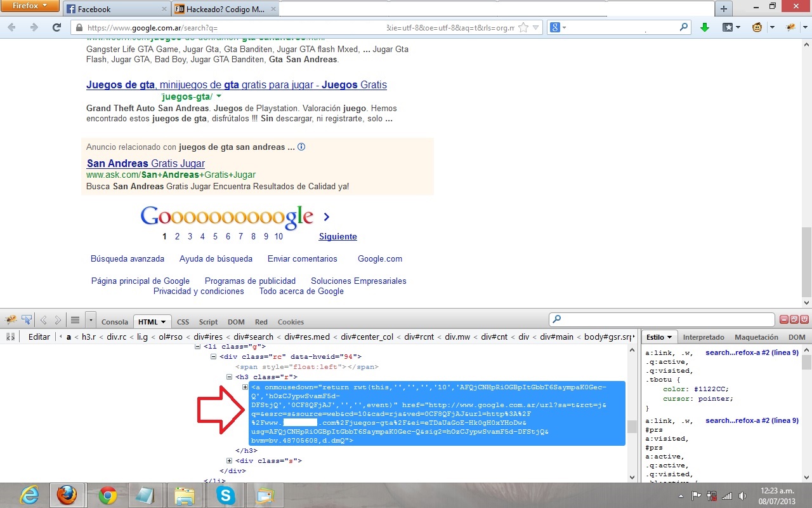This screenshot has width=812, height=508.
Task: Bookmark this page with star icon
Action: [523, 27]
